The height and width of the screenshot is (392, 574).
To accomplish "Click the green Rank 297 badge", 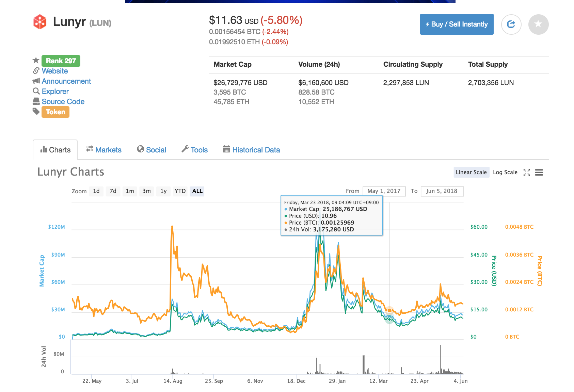I will point(61,61).
